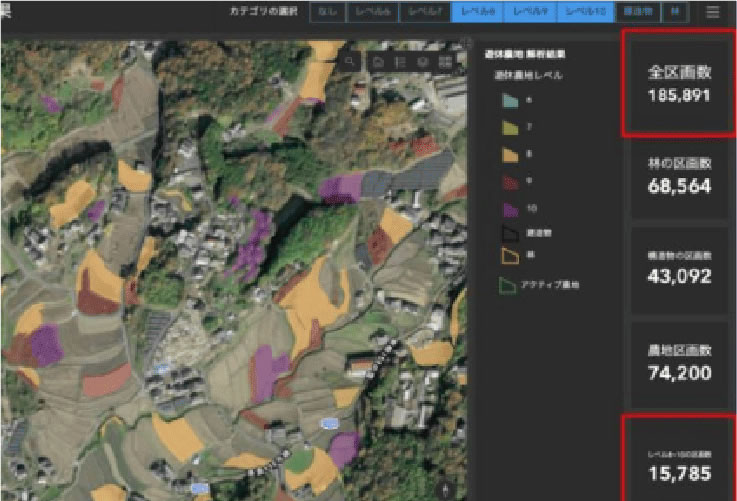This screenshot has height=501, width=737.
Task: Click the search magnifier on the map toolbar
Action: 350,61
